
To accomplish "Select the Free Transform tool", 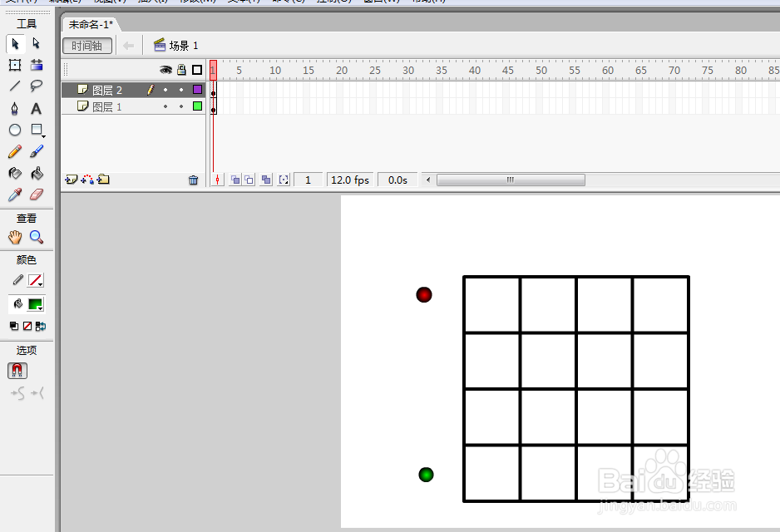I will (x=15, y=65).
